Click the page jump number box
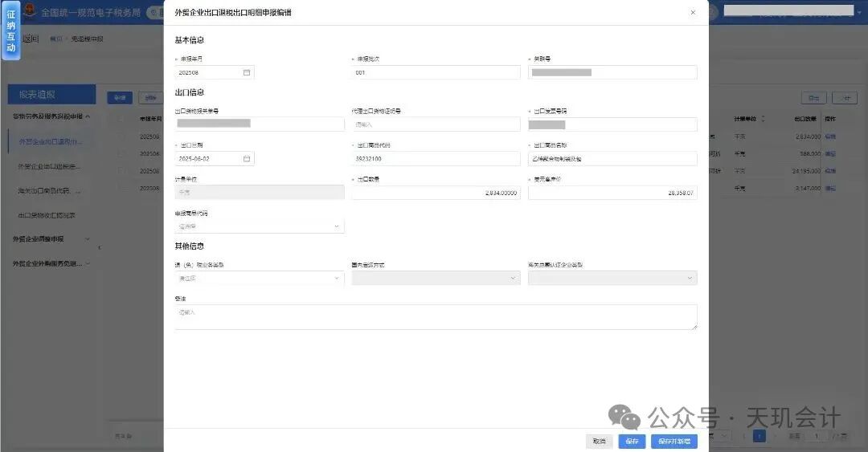The width and height of the screenshot is (868, 452). tap(816, 436)
